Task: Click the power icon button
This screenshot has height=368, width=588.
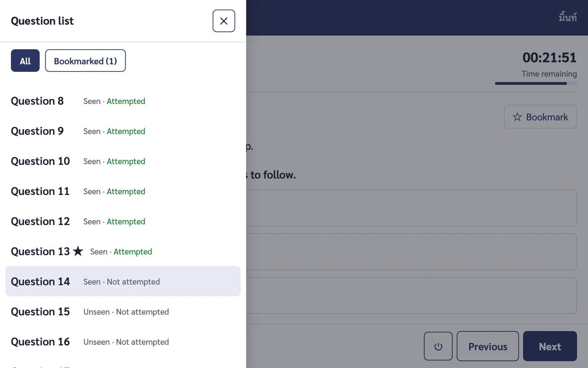Action: pos(438,346)
